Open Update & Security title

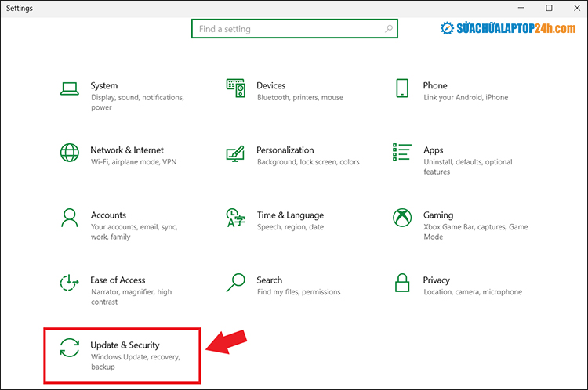pos(125,345)
